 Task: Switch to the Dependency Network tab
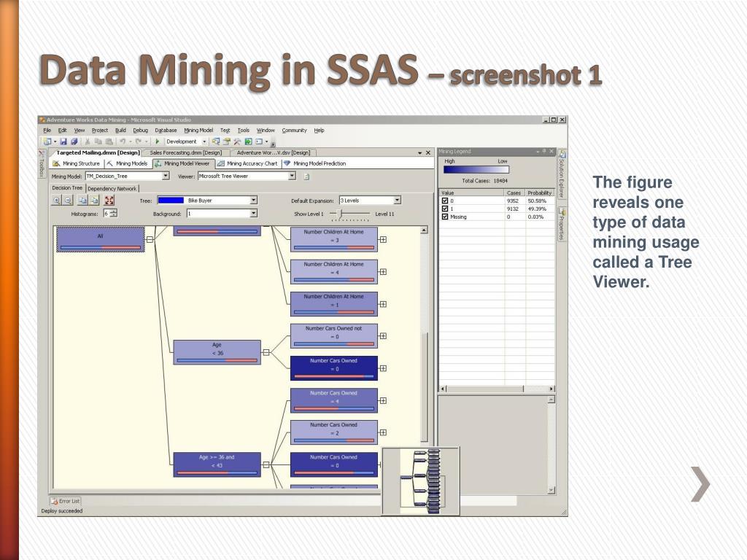(x=112, y=189)
